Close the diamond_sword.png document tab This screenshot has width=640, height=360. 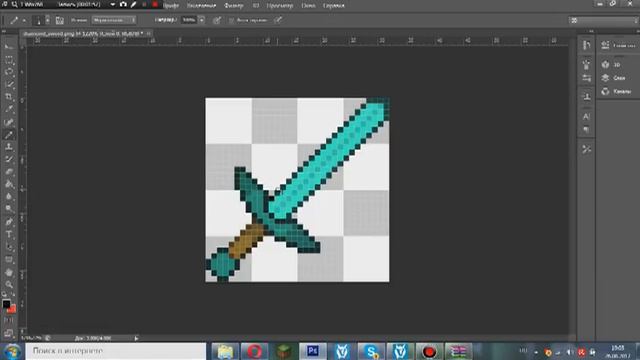pyautogui.click(x=149, y=33)
